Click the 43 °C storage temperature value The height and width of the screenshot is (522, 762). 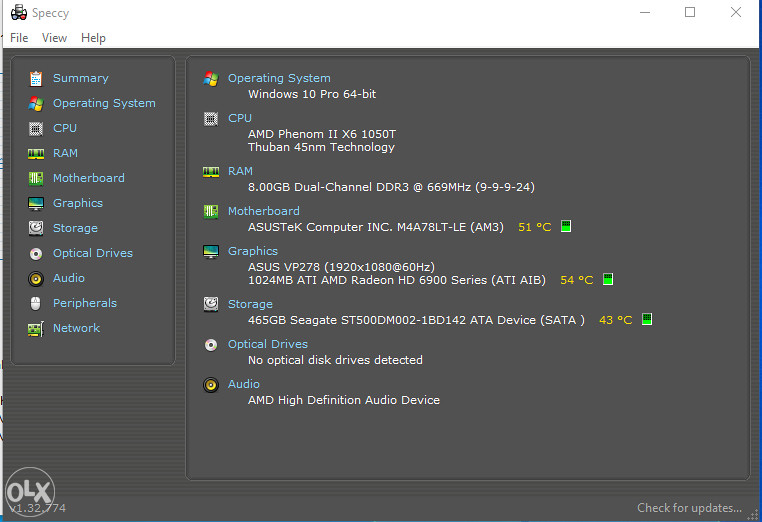615,320
